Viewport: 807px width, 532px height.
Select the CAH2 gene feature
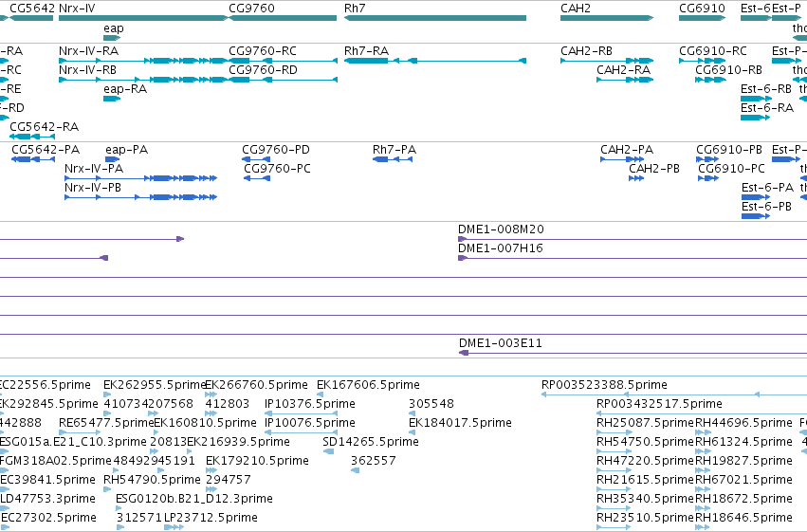tap(607, 18)
